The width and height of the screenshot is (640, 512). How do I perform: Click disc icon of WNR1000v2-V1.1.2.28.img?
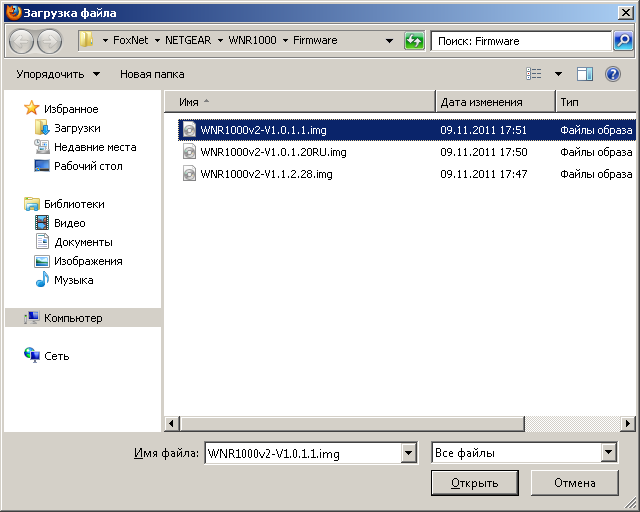click(x=189, y=174)
